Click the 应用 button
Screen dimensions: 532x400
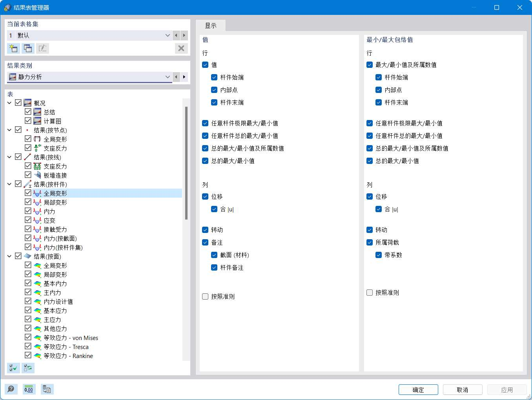[507, 389]
